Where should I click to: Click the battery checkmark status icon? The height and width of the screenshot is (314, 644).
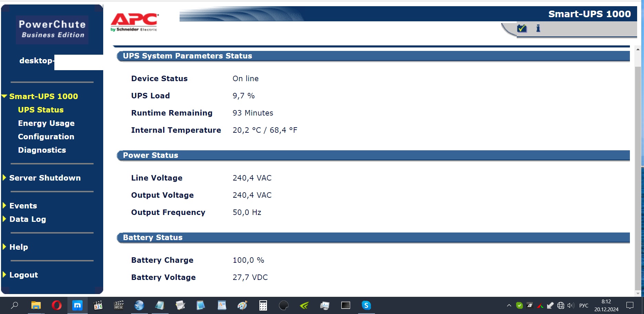[x=522, y=28]
